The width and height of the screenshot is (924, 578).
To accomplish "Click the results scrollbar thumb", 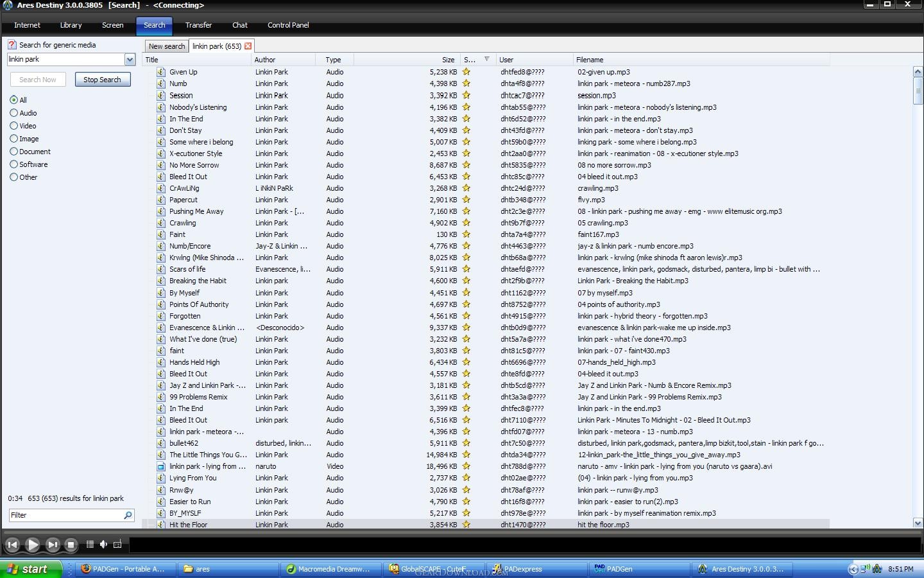I will coord(918,91).
